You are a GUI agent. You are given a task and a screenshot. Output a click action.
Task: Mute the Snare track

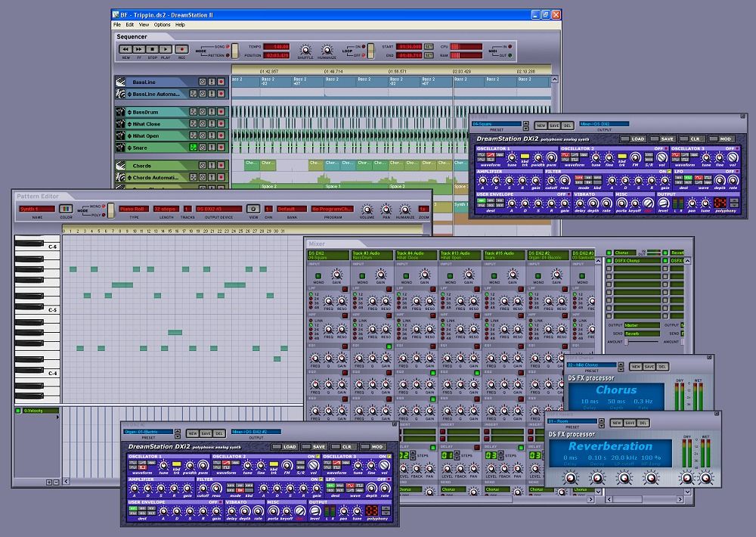[x=203, y=147]
